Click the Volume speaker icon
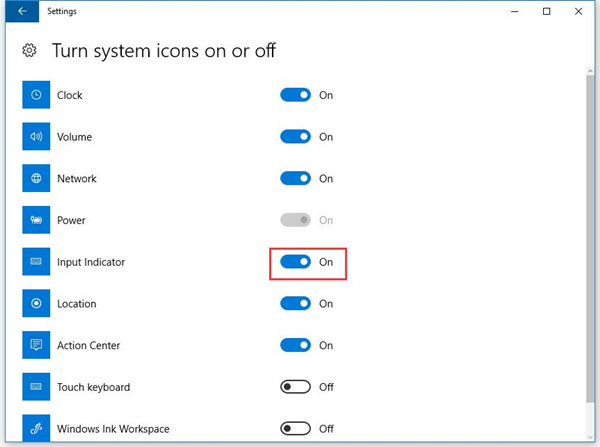 36,136
